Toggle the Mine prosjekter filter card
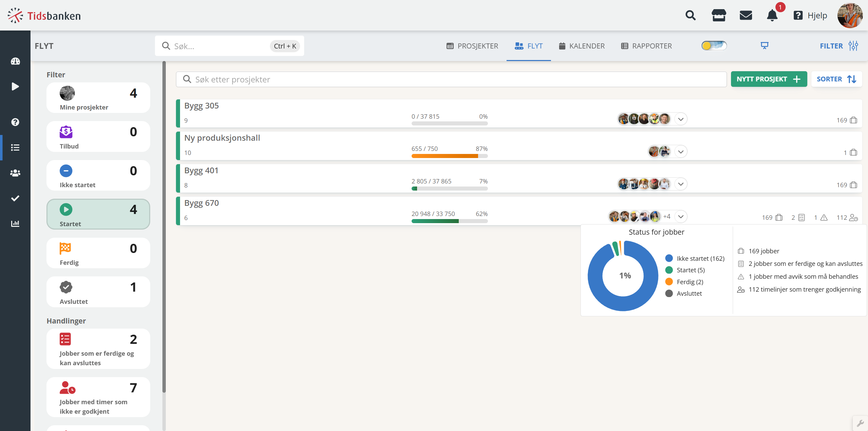 point(98,98)
